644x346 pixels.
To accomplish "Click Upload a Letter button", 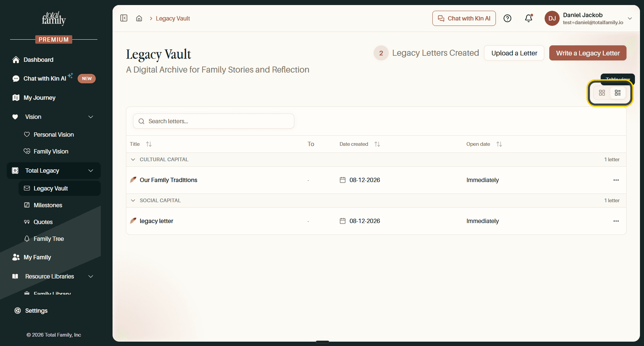I will click(x=514, y=53).
